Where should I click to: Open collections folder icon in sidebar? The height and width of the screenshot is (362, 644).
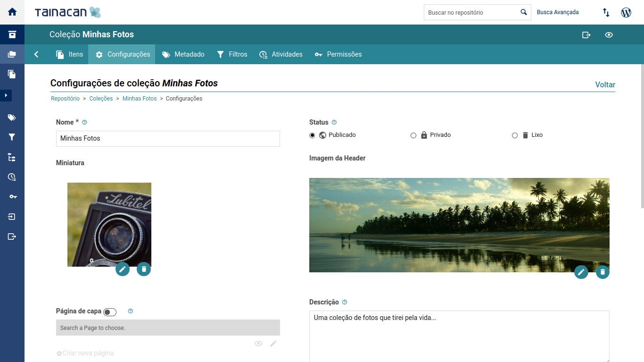(12, 54)
